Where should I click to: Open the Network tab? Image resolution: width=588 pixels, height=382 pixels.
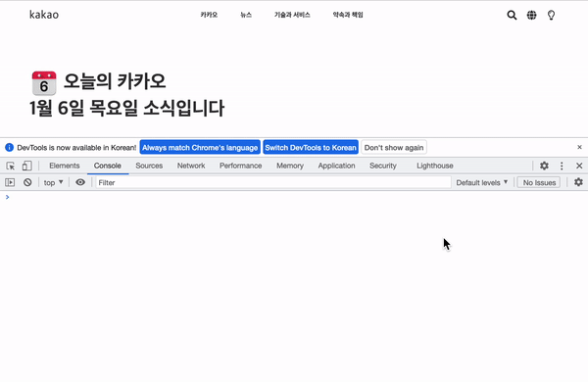(191, 166)
